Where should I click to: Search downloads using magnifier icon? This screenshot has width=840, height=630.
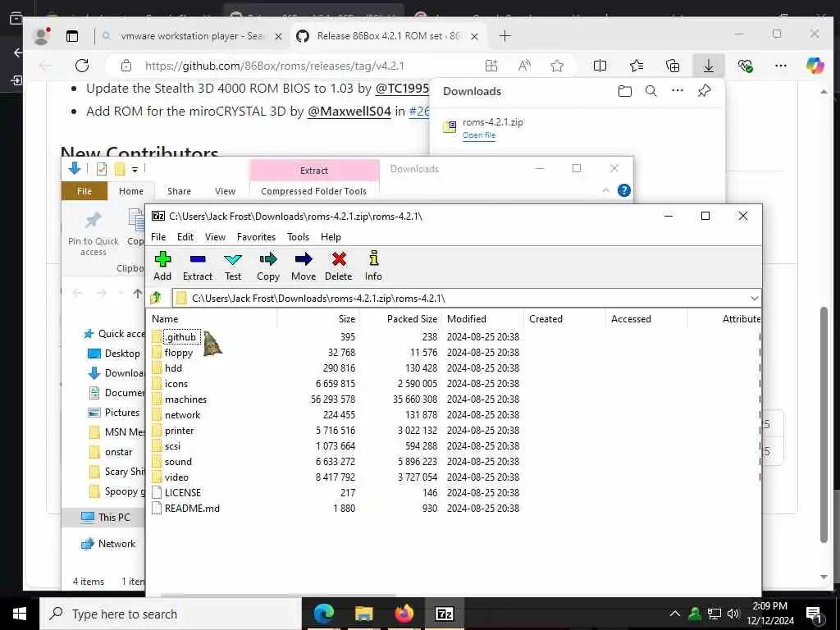(x=651, y=91)
